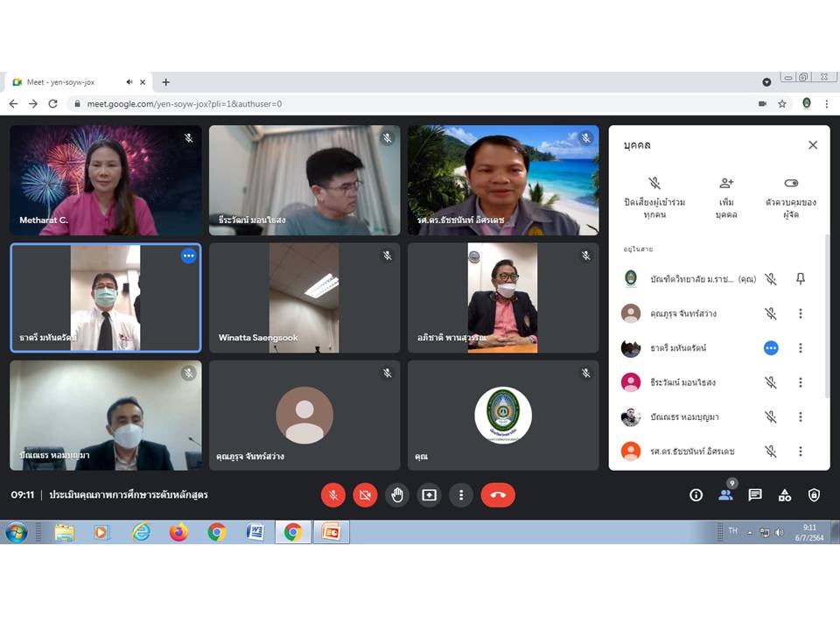Open the Windows Start menu
840x630 pixels.
tap(17, 533)
